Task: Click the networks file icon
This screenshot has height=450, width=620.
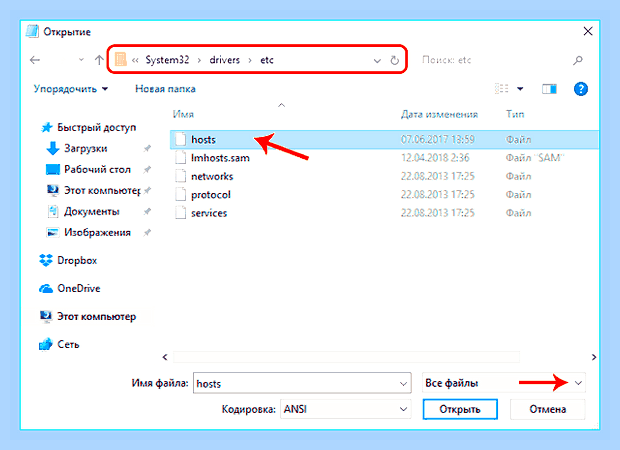Action: 180,176
